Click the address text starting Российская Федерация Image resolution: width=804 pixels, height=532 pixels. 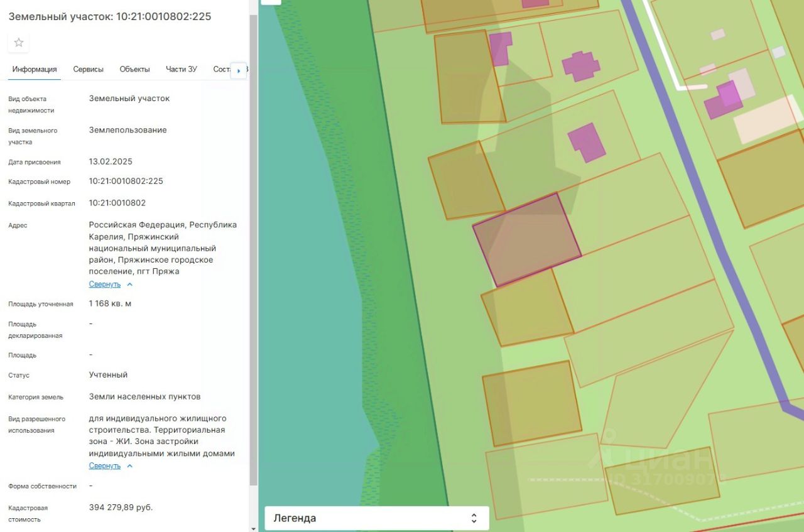[x=163, y=248]
